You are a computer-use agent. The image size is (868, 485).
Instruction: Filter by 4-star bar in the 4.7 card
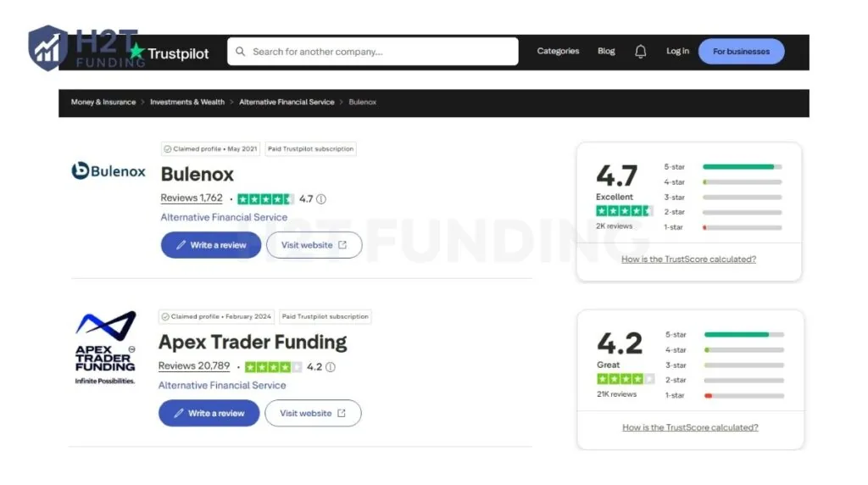tap(743, 182)
